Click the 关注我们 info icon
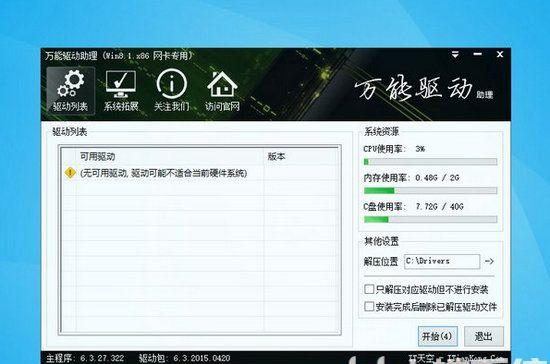 [x=172, y=91]
